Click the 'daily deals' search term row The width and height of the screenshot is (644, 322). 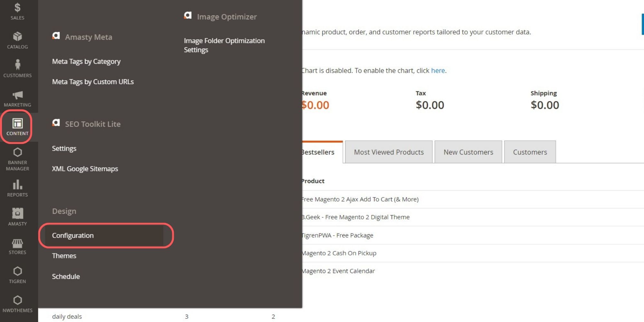(x=164, y=317)
